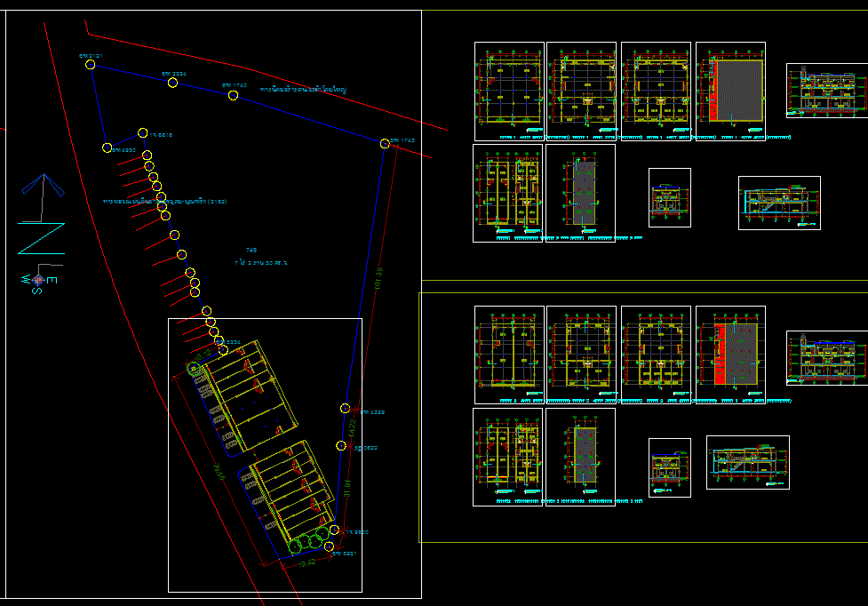This screenshot has height=606, width=868.
Task: Select the survey marker labeled 1740
Action: (x=232, y=93)
